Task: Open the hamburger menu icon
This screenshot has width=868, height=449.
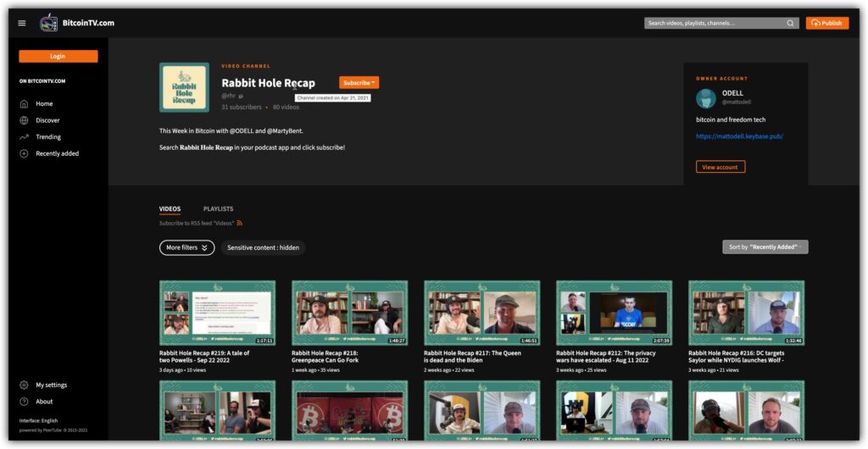Action: coord(22,23)
